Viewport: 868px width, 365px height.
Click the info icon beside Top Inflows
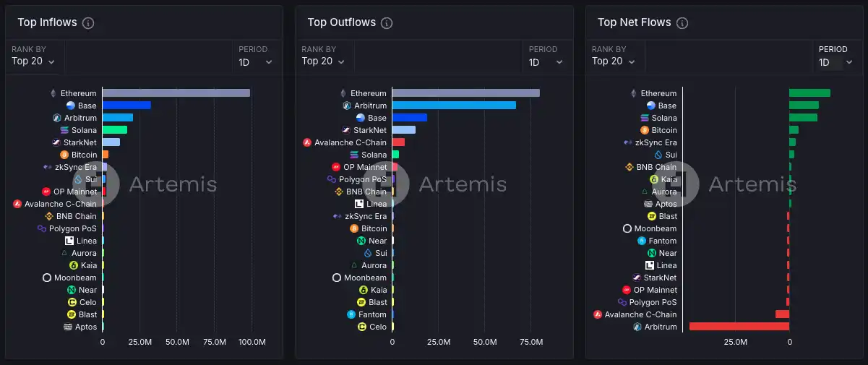[x=88, y=23]
